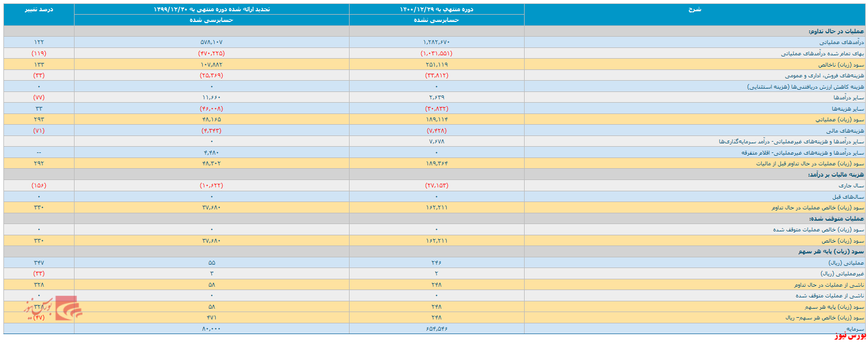Select value '۵۷۸,۱۰۷' in prior period column

click(x=212, y=42)
